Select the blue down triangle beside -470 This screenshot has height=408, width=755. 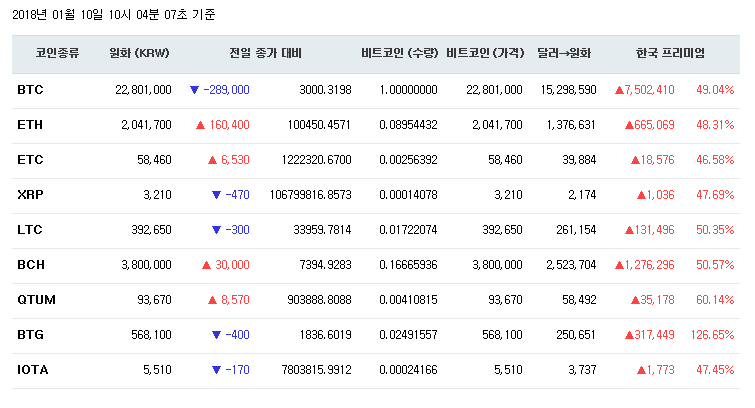click(216, 195)
